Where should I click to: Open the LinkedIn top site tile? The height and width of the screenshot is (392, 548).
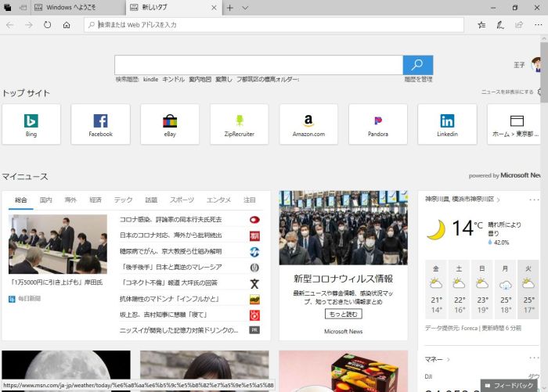[447, 124]
